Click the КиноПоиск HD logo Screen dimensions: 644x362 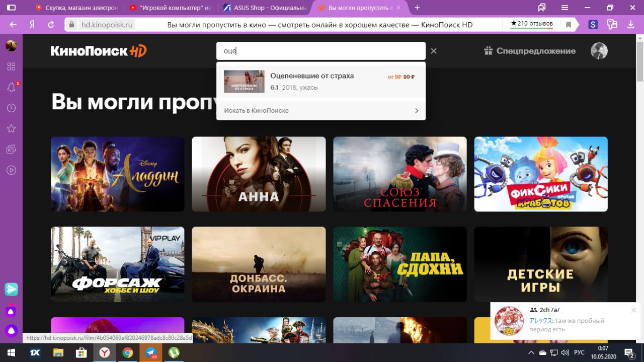[x=99, y=51]
